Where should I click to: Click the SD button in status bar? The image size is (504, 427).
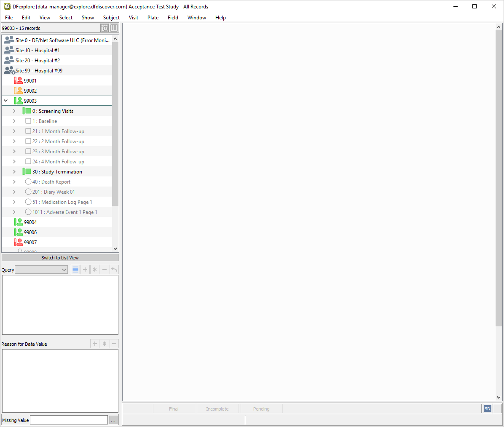click(x=487, y=408)
